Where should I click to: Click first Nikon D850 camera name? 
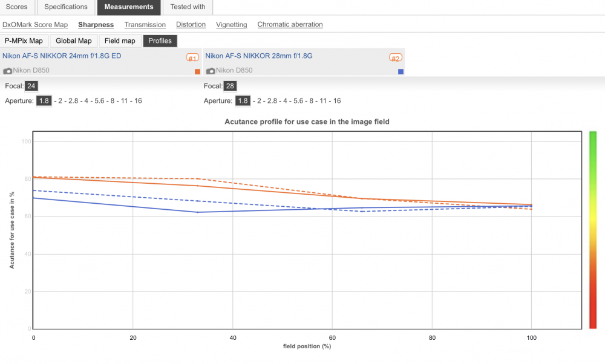[31, 71]
